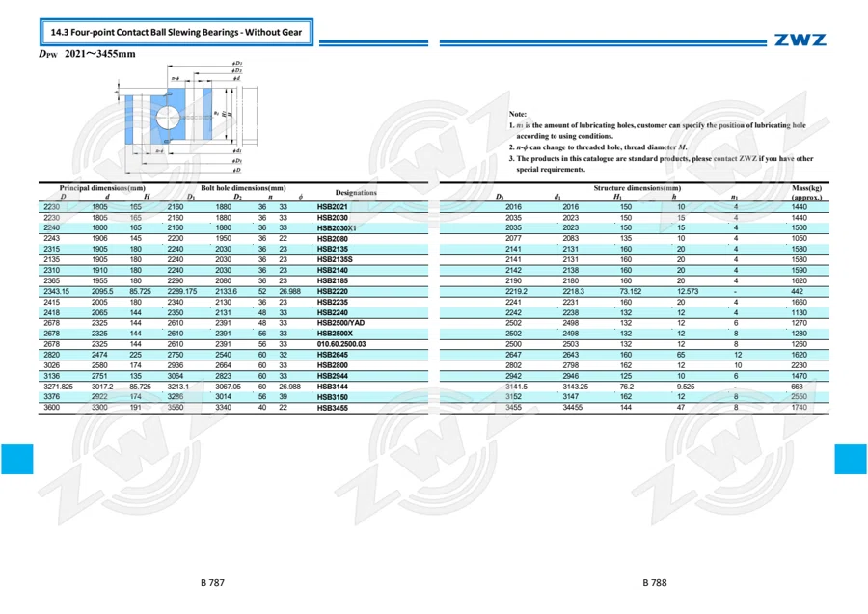Click the h value 9.525
Image resolution: width=868 pixels, height=614 pixels.
coord(686,387)
